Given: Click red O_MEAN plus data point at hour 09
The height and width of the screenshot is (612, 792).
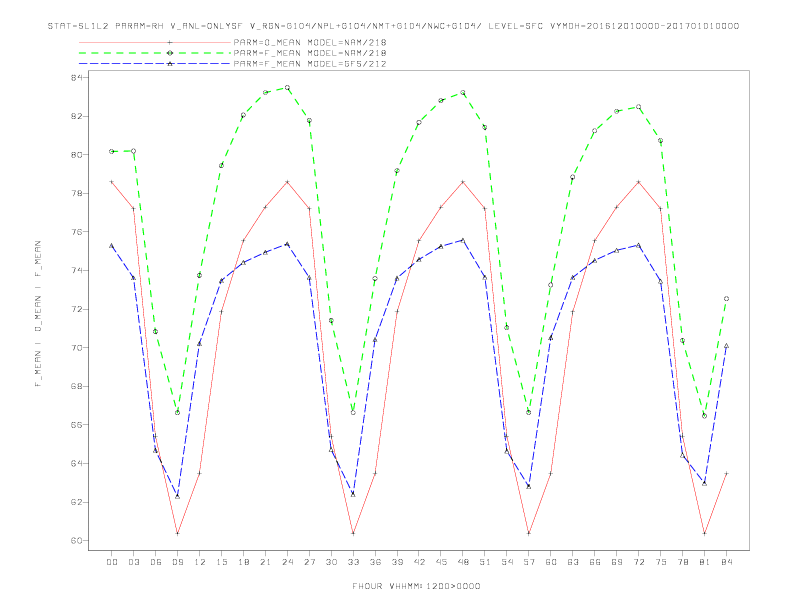Looking at the screenshot, I should coord(177,533).
